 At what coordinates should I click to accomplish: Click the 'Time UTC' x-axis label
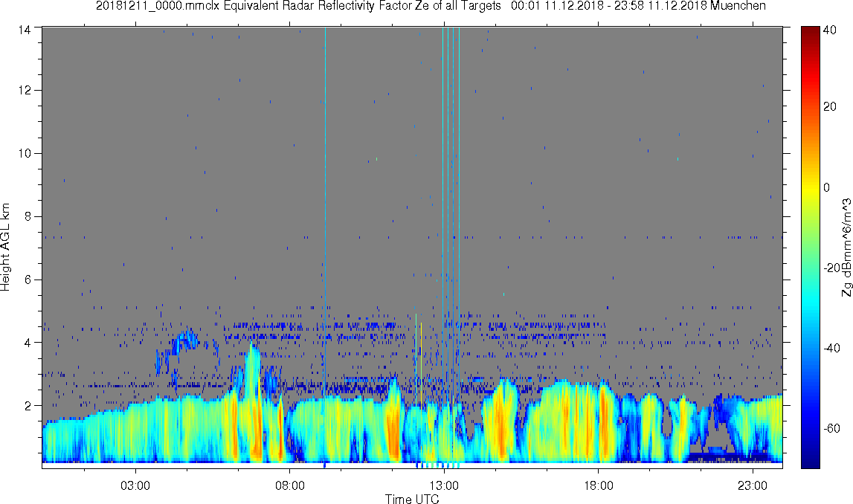[412, 499]
